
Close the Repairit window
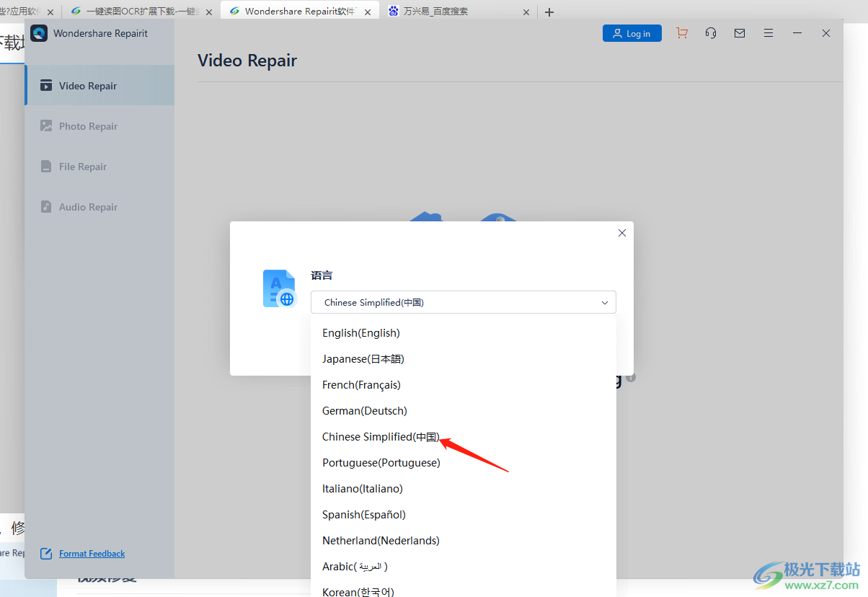click(x=826, y=33)
